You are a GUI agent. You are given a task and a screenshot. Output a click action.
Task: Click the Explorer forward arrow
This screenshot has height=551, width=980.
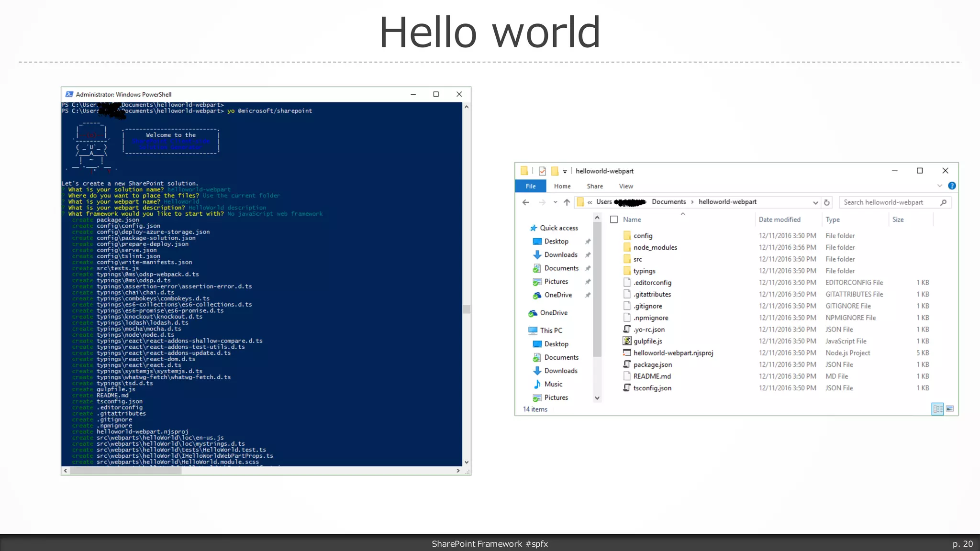pos(542,202)
